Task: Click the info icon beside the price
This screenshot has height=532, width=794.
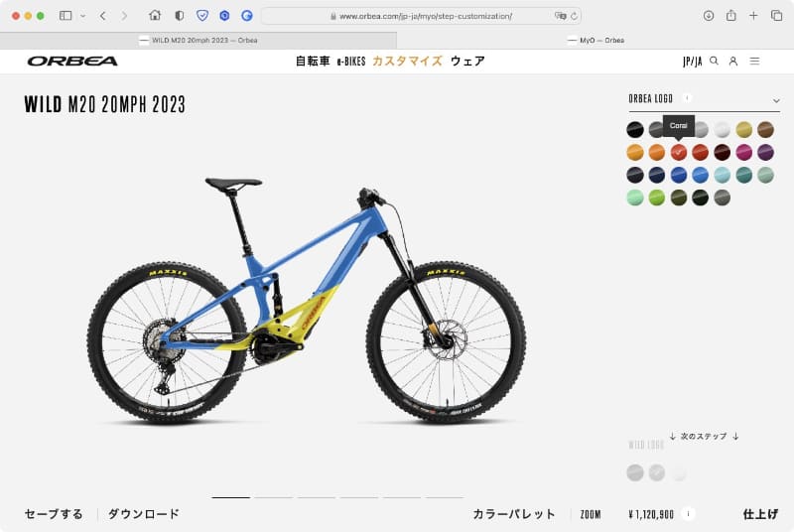Action: [688, 514]
